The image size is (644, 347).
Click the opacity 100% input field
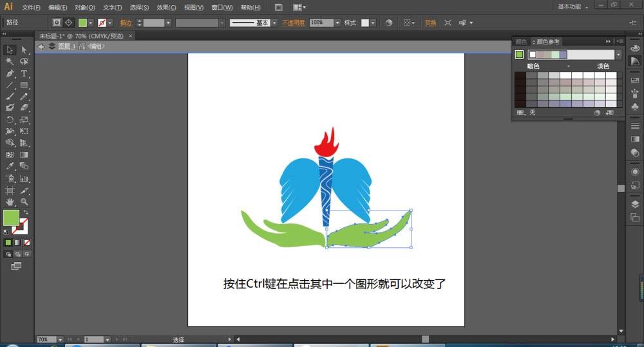coord(321,23)
